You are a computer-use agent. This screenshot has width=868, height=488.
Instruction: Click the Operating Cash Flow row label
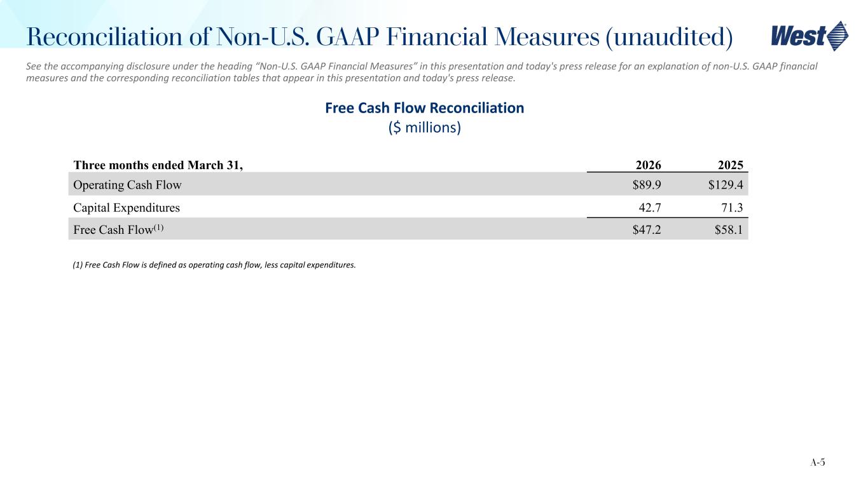(128, 184)
